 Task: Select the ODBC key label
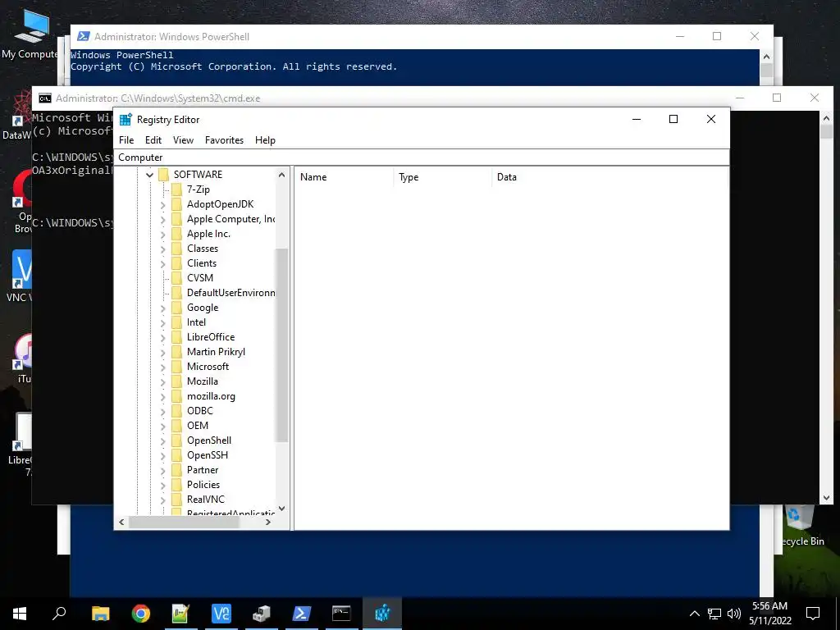pyautogui.click(x=200, y=411)
